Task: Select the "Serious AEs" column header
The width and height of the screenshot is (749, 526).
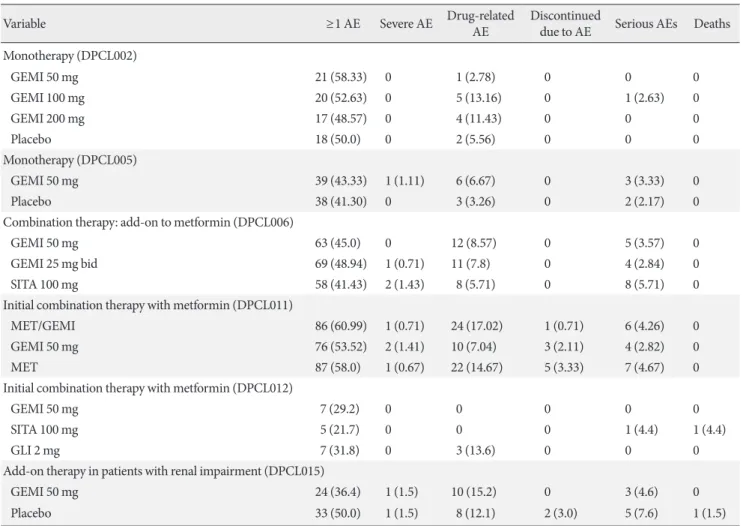Action: tap(646, 23)
